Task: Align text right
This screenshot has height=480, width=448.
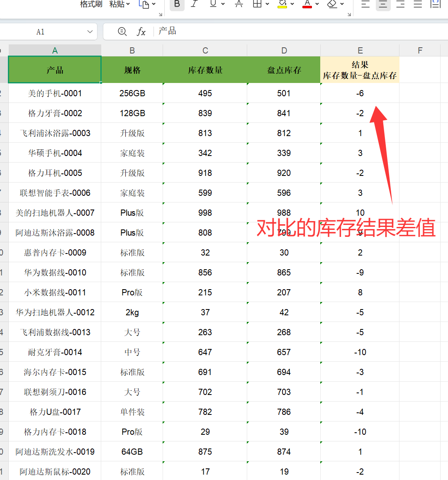Action: [400, 4]
